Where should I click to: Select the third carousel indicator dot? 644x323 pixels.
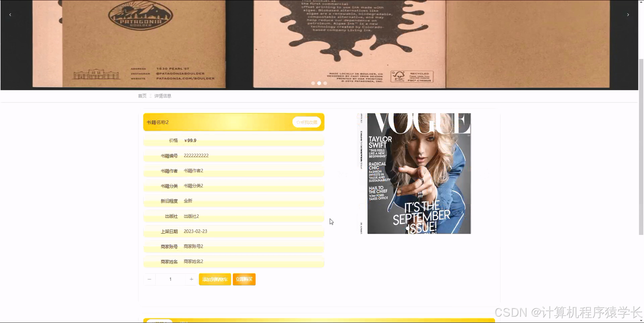325,83
